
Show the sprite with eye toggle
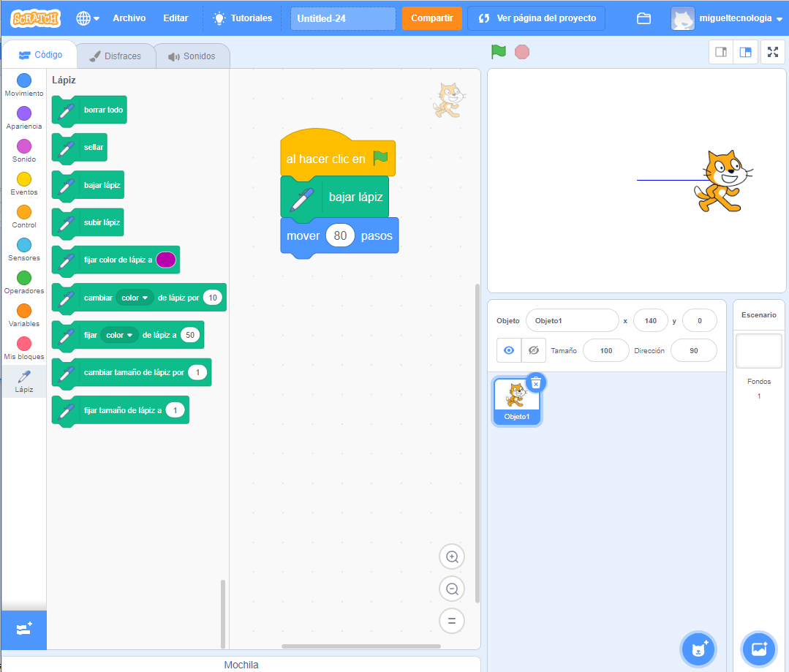tap(509, 350)
